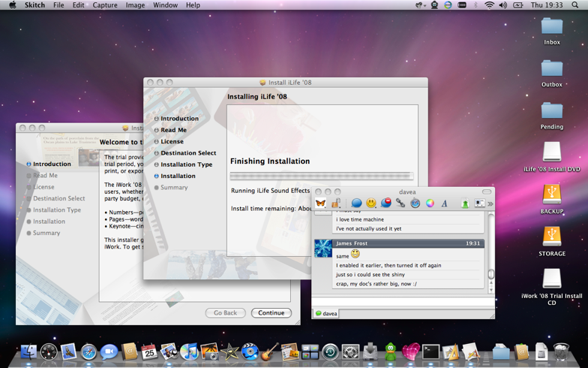Open Finder from the Dock
Viewport: 588px width, 368px height.
(x=28, y=351)
